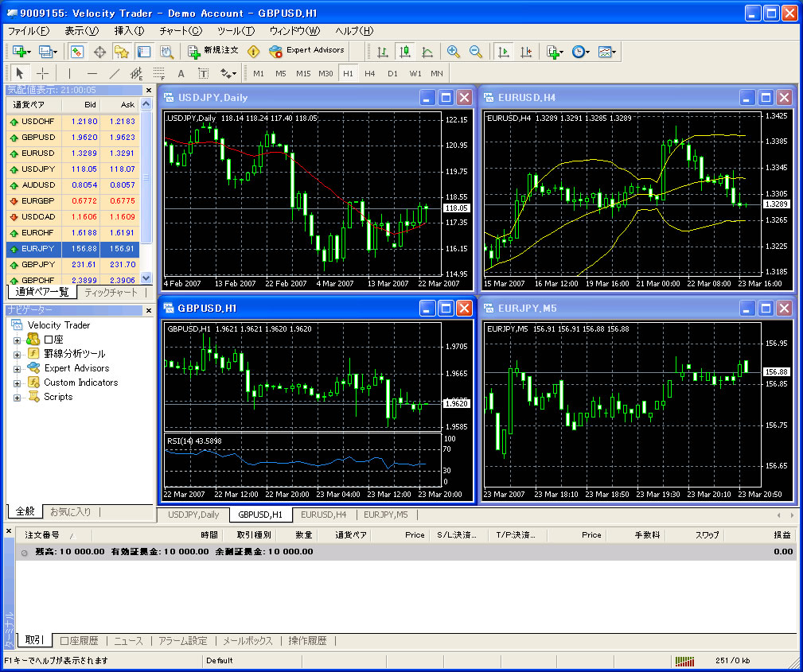Click the 新規注文 new order button
The image size is (803, 672).
pyautogui.click(x=212, y=51)
